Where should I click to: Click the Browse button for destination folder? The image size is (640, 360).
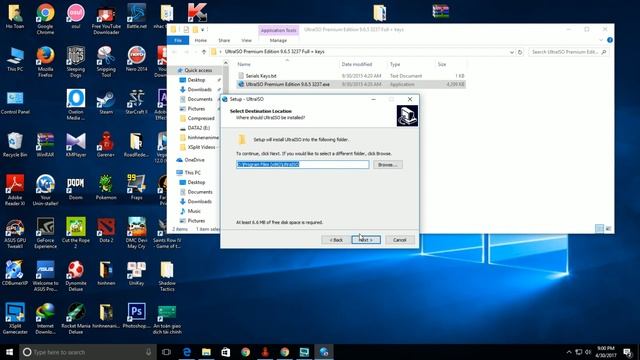(x=388, y=164)
